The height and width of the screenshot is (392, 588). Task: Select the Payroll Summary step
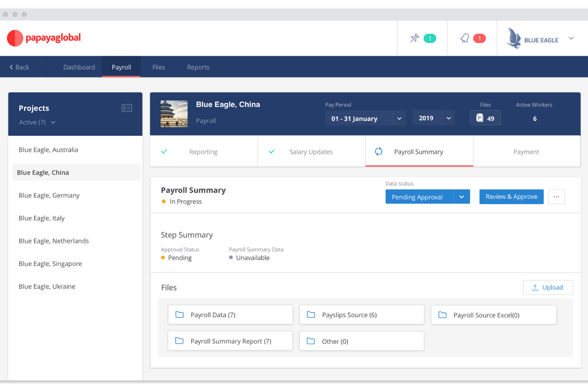pyautogui.click(x=419, y=151)
